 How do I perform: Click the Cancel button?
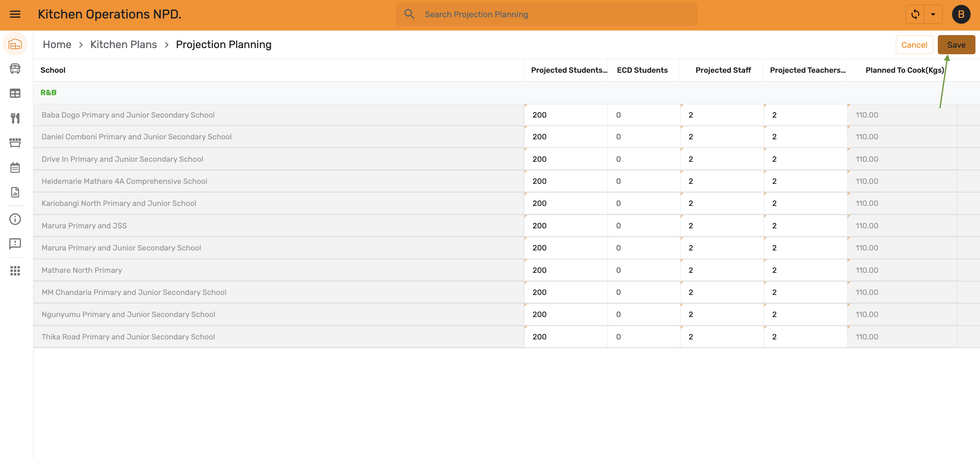click(x=914, y=45)
